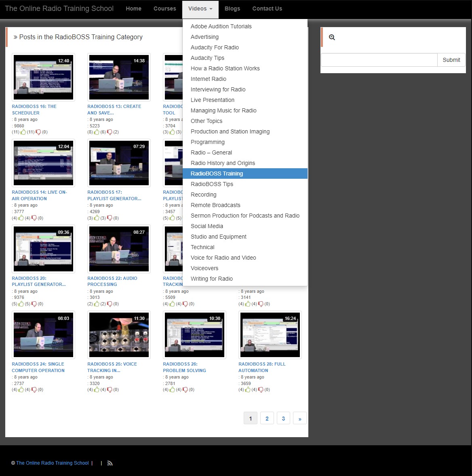Open Contact Us page
The width and height of the screenshot is (472, 476).
267,9
